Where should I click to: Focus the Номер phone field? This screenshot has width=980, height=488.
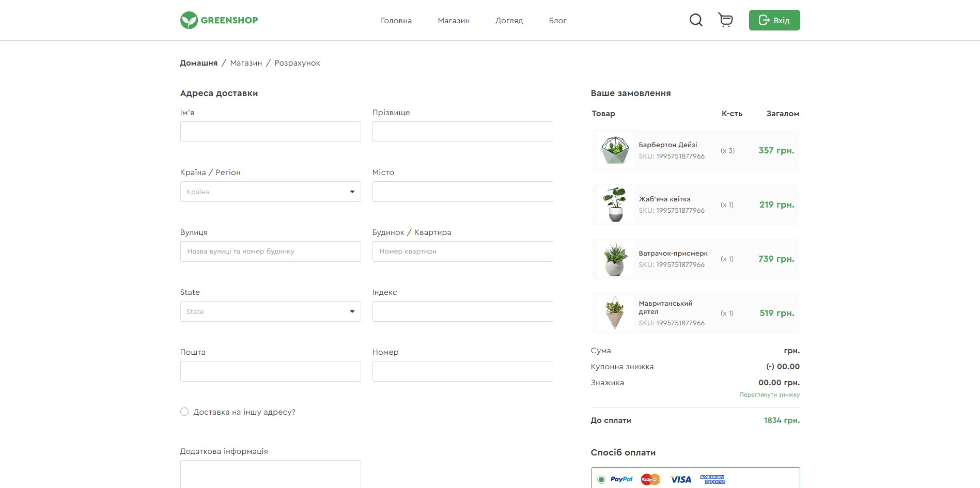(x=463, y=371)
